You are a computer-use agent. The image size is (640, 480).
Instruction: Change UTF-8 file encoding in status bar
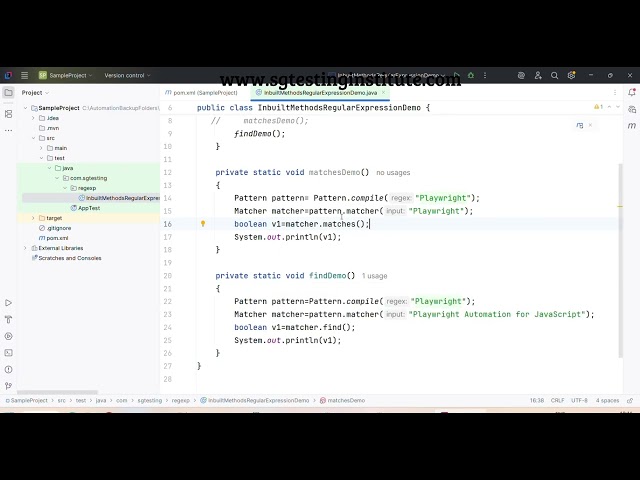[579, 400]
